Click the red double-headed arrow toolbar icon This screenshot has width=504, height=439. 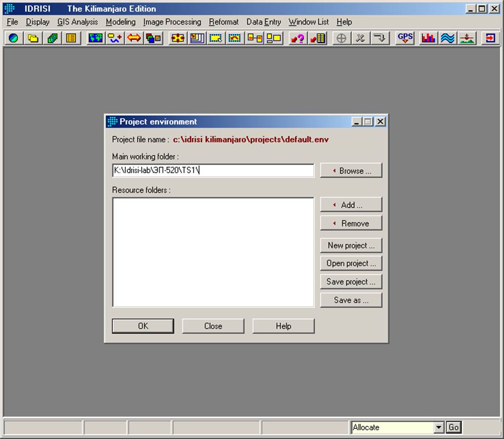134,38
